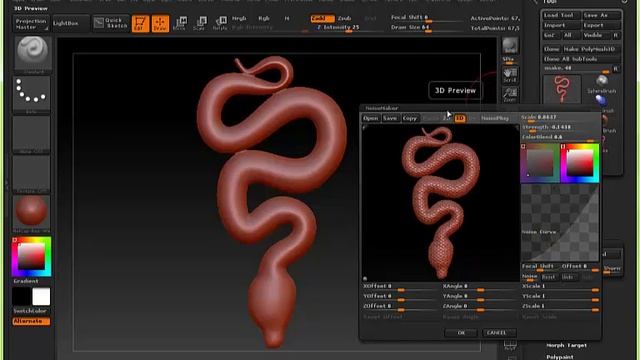Adjust NoiseMaker ColorBlend slider
640x360 pixels.
coord(560,138)
